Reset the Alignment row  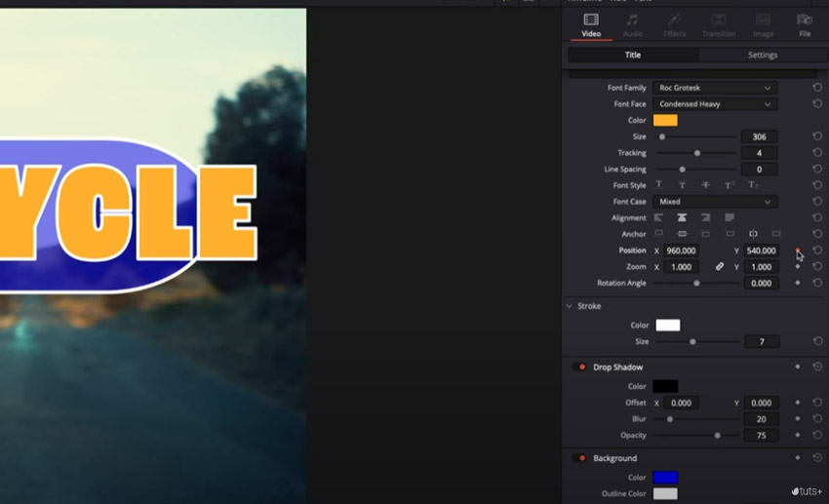coord(817,217)
